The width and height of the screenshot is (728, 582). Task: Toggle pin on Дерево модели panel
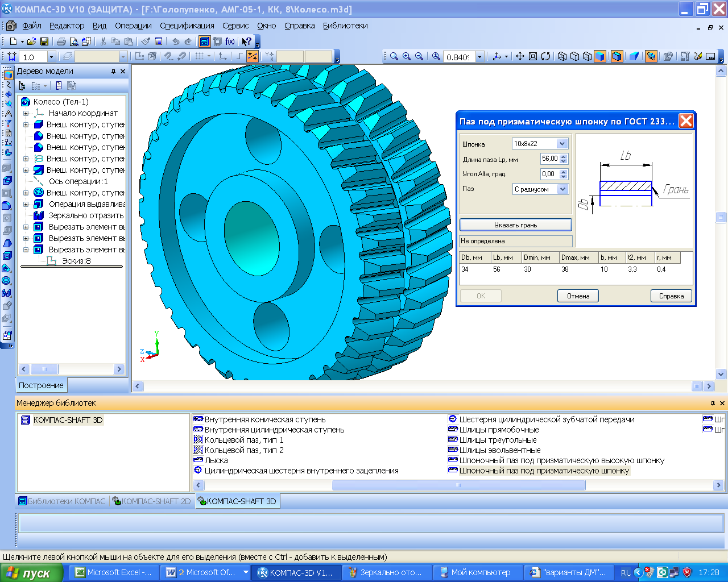113,71
